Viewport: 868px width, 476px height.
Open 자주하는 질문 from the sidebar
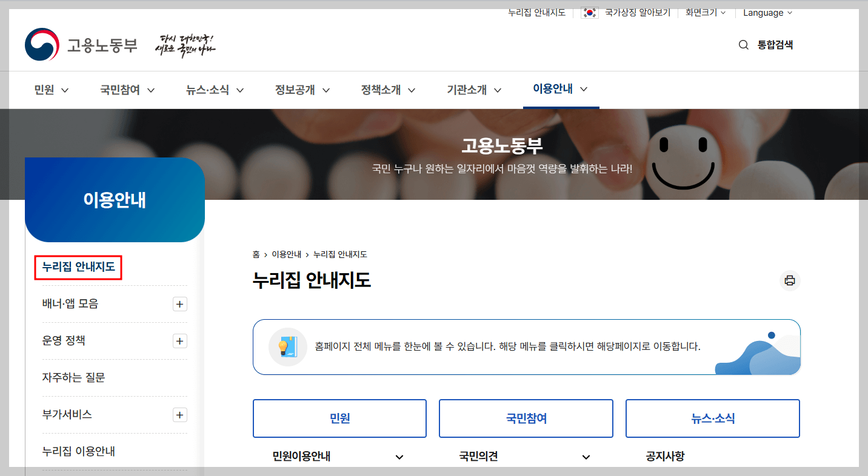pyautogui.click(x=73, y=377)
